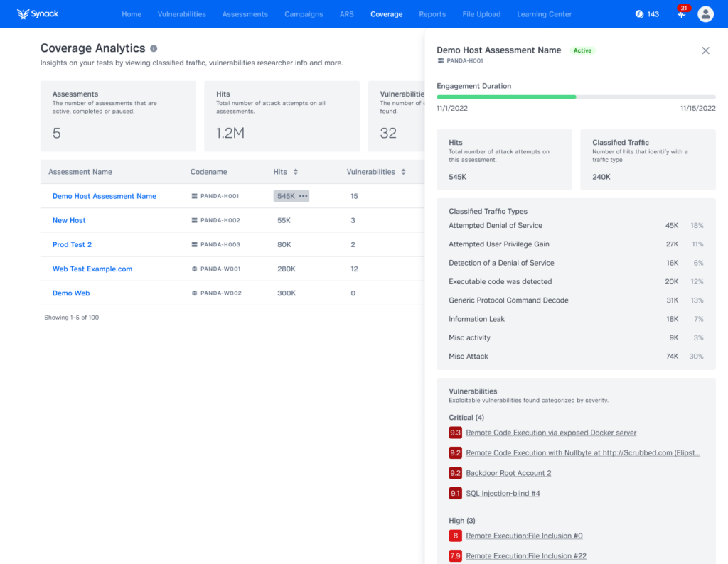Click the 300K hits cell
Image resolution: width=728 pixels, height=564 pixels.
point(286,293)
